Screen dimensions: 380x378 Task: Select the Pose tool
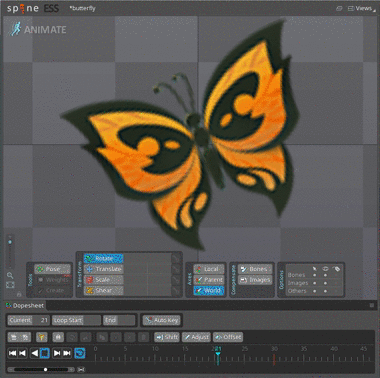pos(52,269)
